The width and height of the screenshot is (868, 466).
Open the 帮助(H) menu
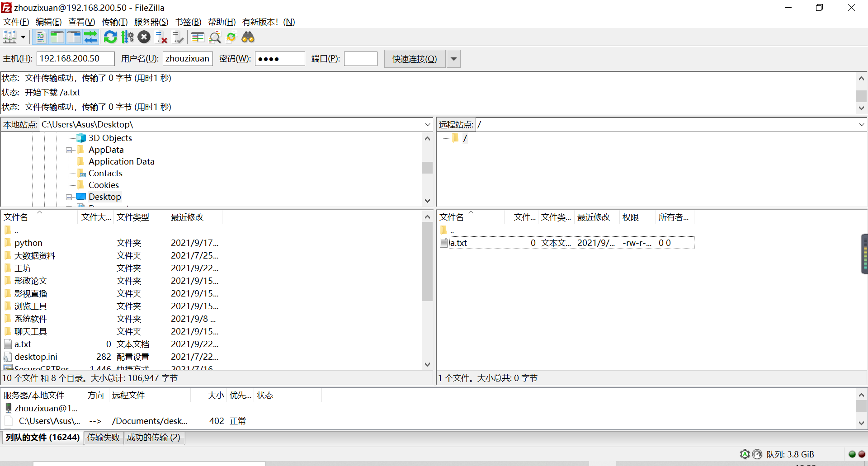(x=222, y=22)
